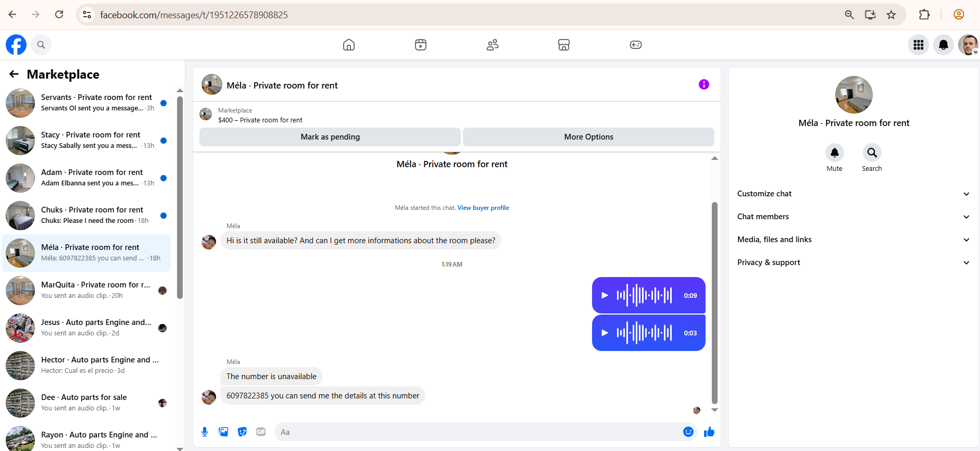The image size is (980, 451).
Task: Mute this conversation bell icon
Action: tap(835, 153)
